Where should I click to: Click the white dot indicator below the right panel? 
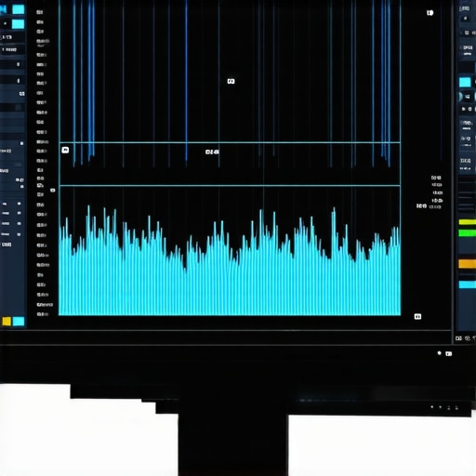pyautogui.click(x=439, y=353)
